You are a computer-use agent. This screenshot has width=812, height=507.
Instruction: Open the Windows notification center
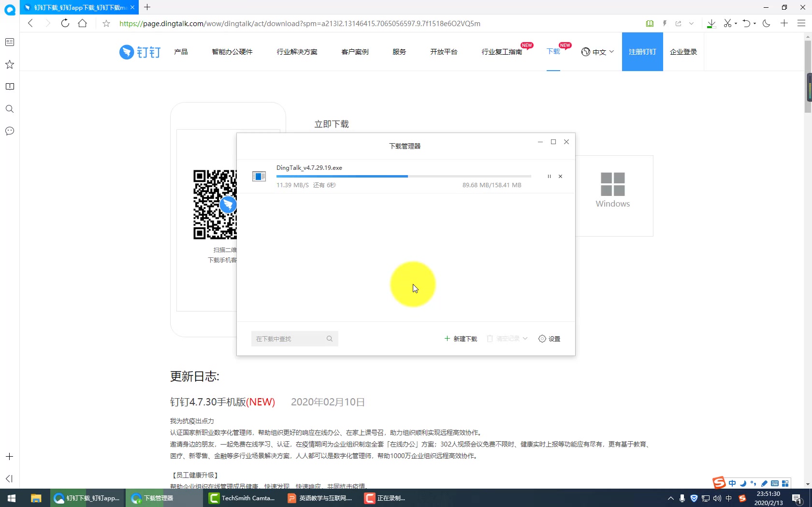[797, 498]
